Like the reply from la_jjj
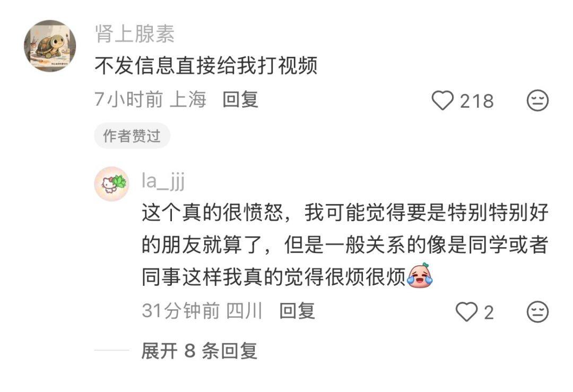This screenshot has height=392, width=573. click(467, 311)
